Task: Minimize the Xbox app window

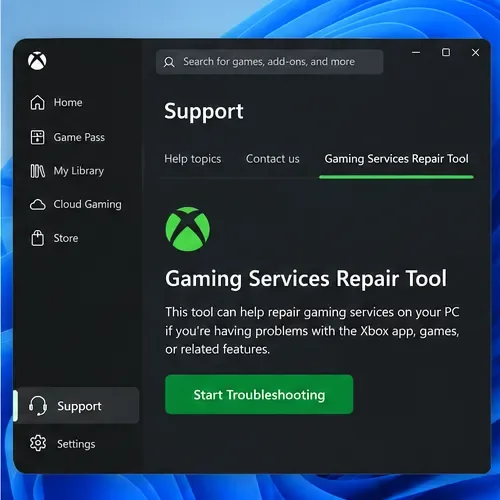Action: (x=416, y=52)
